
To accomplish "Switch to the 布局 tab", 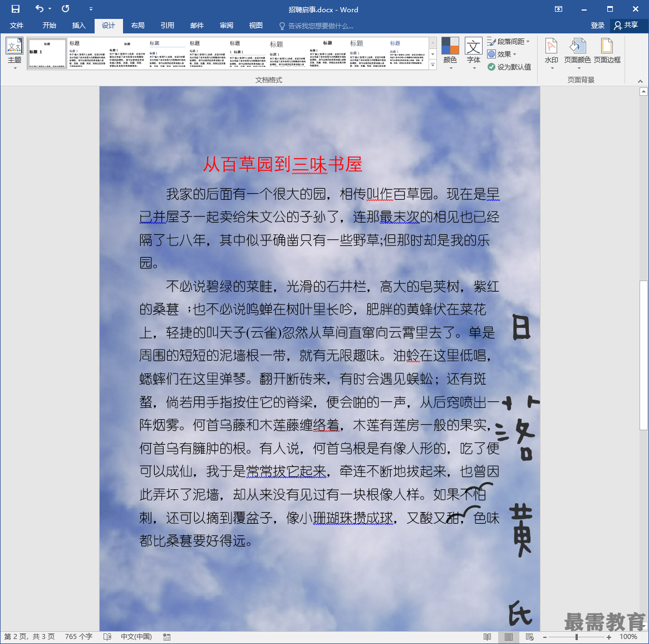I will click(138, 26).
